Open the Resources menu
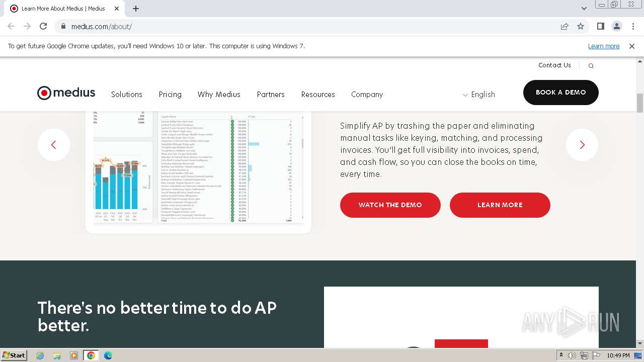Viewport: 644px width, 362px height. pyautogui.click(x=318, y=95)
